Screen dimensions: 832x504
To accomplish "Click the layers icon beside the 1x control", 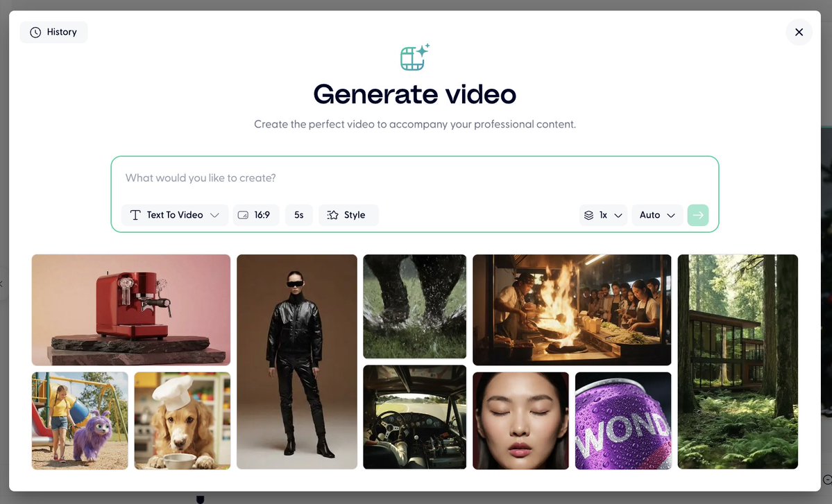I will click(x=589, y=215).
